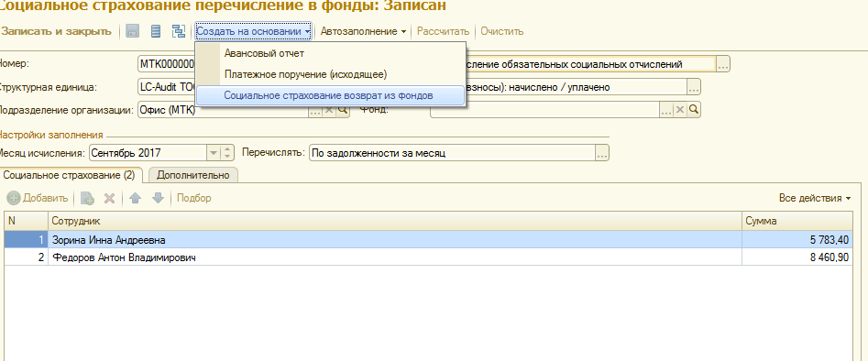Click the Перечислять field 'По задолженности за месяц'
The width and height of the screenshot is (868, 361).
[x=452, y=153]
